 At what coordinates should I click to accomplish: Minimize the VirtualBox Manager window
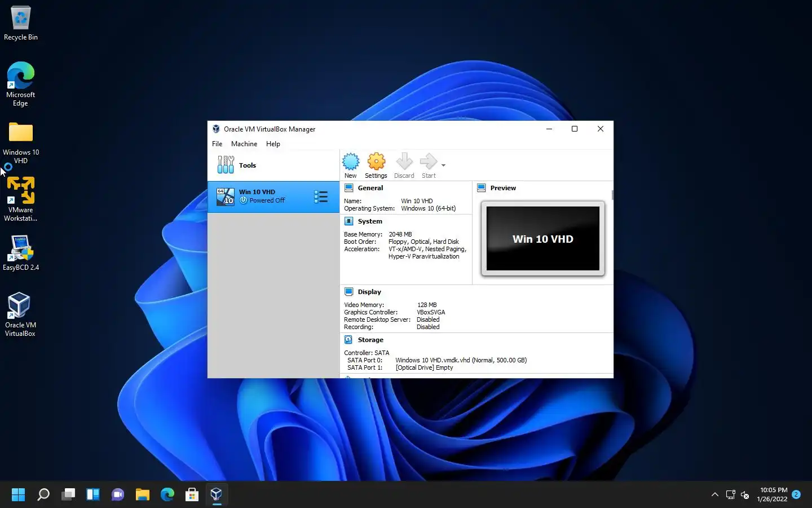click(549, 129)
